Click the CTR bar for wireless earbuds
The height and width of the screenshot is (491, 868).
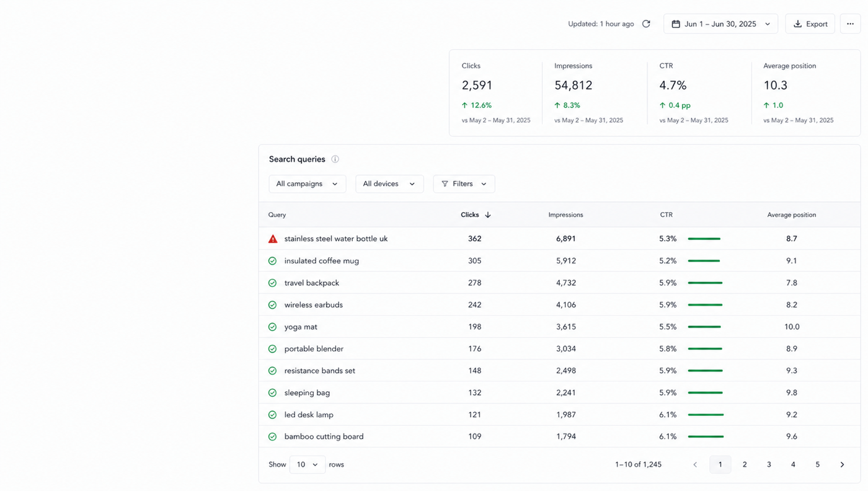tap(705, 305)
